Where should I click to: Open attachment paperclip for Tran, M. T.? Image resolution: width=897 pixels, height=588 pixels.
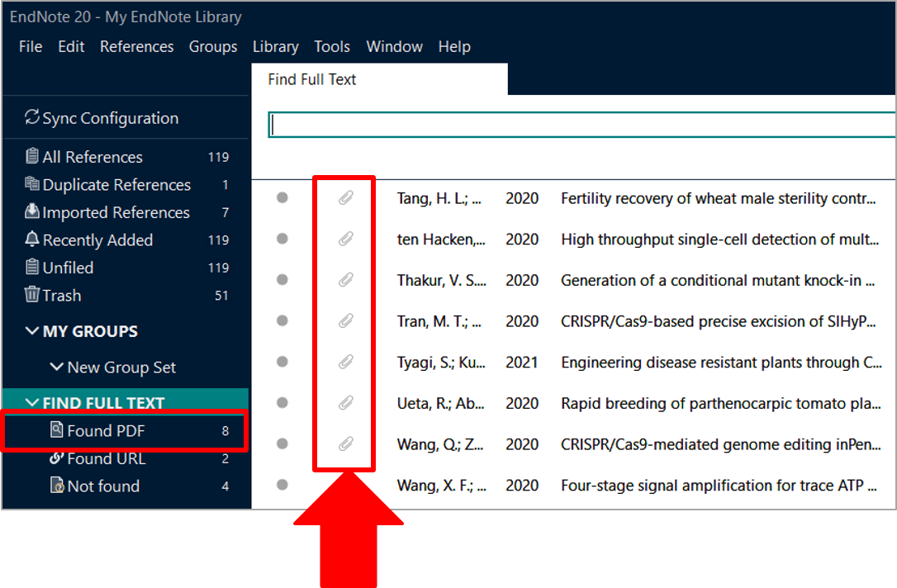(345, 321)
